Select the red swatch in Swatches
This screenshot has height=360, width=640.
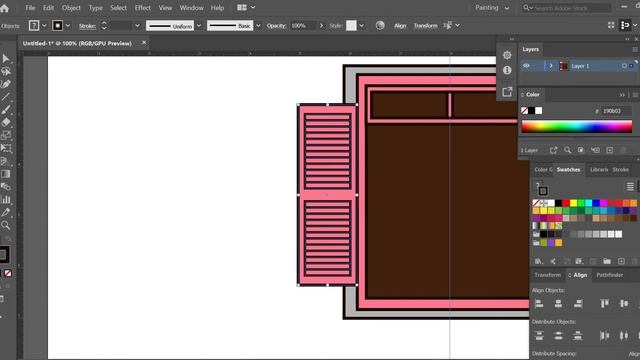[x=566, y=203]
